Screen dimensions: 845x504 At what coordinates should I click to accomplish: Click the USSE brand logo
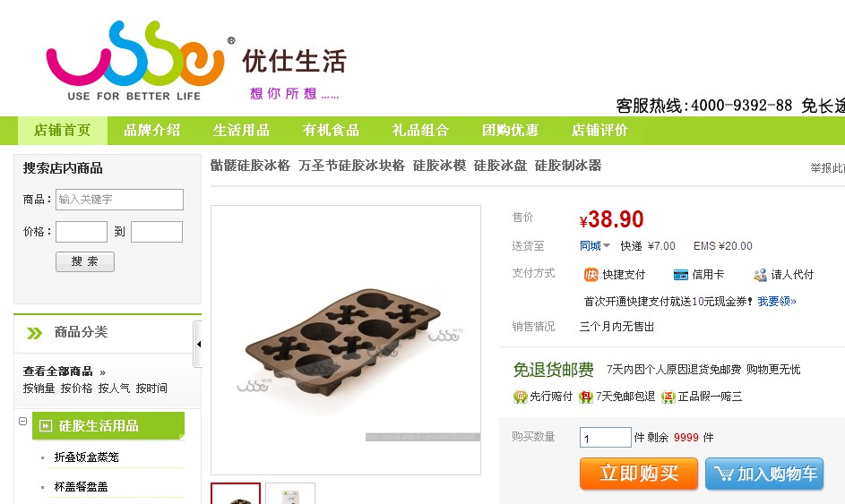[136, 59]
